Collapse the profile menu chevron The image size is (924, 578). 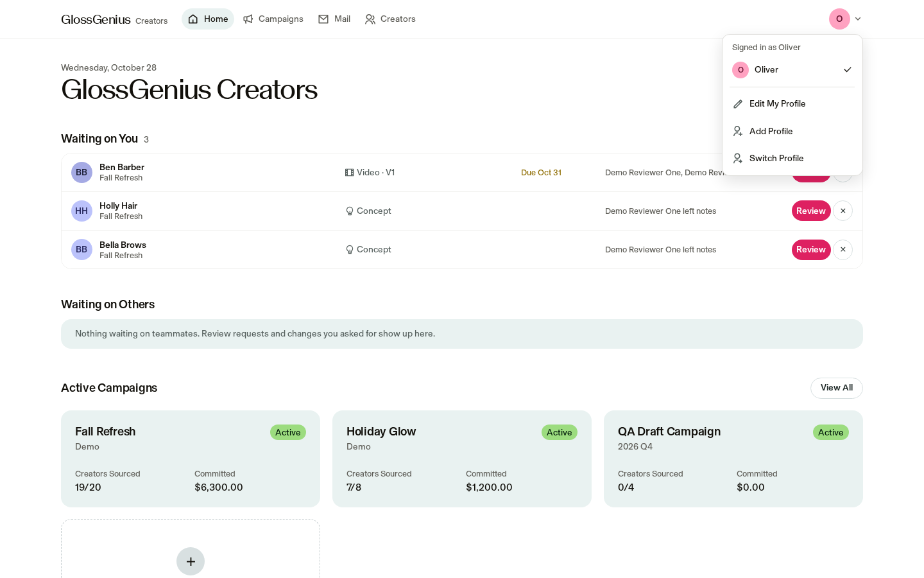(858, 19)
